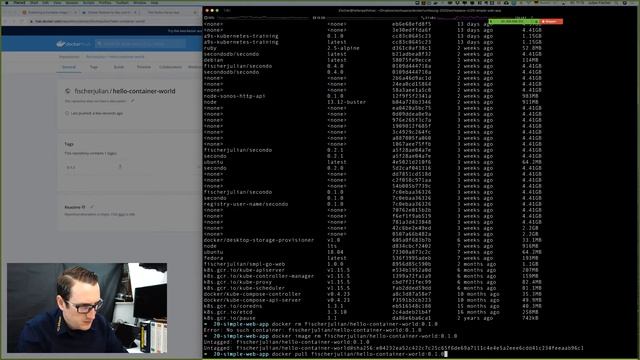Select the '2.5-alpine' tag in terminal
Screen dimensions: 640x360
coord(343,48)
